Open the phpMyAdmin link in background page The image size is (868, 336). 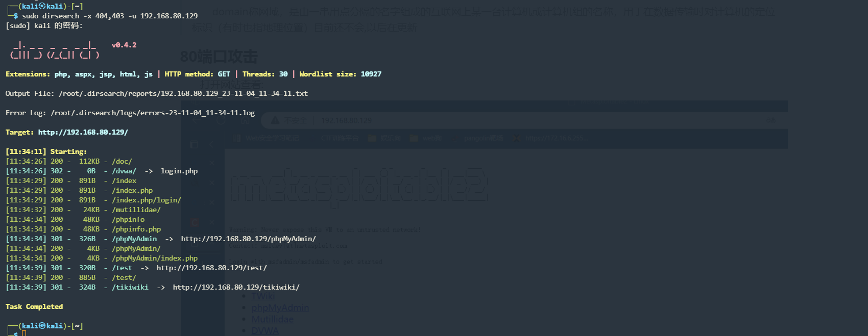tap(280, 308)
